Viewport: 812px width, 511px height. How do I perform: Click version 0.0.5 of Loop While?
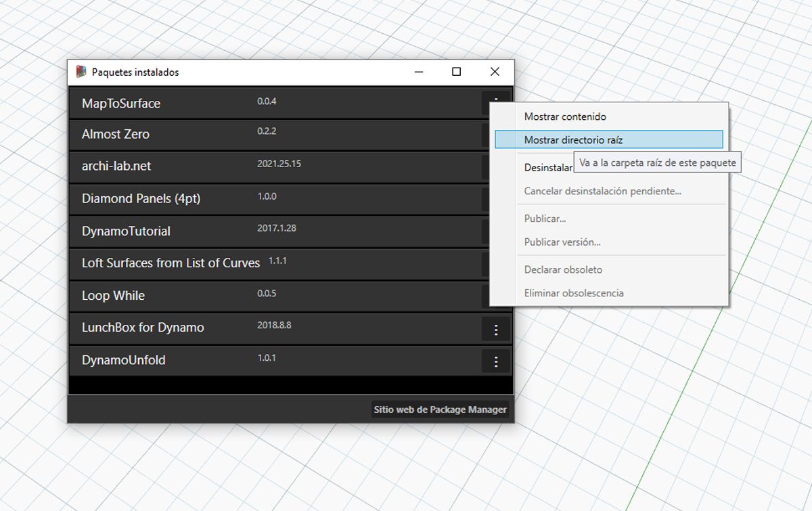pyautogui.click(x=267, y=294)
